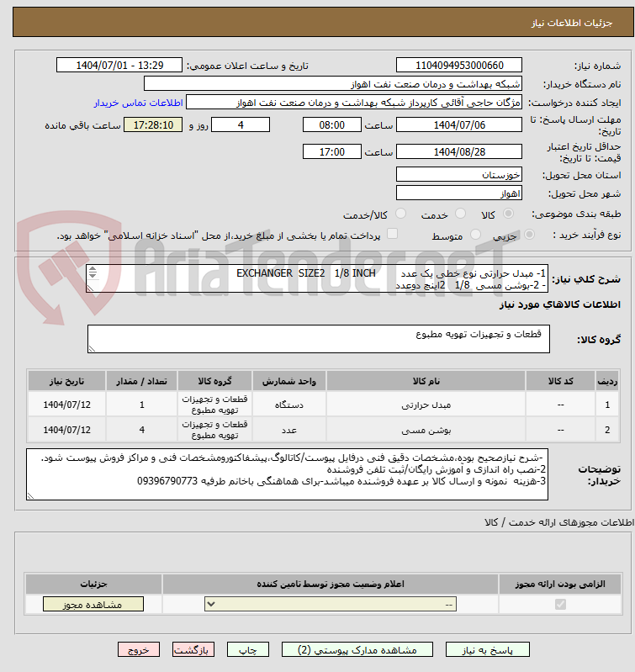Select the خدمت radio button
This screenshot has width=635, height=672.
(x=461, y=214)
